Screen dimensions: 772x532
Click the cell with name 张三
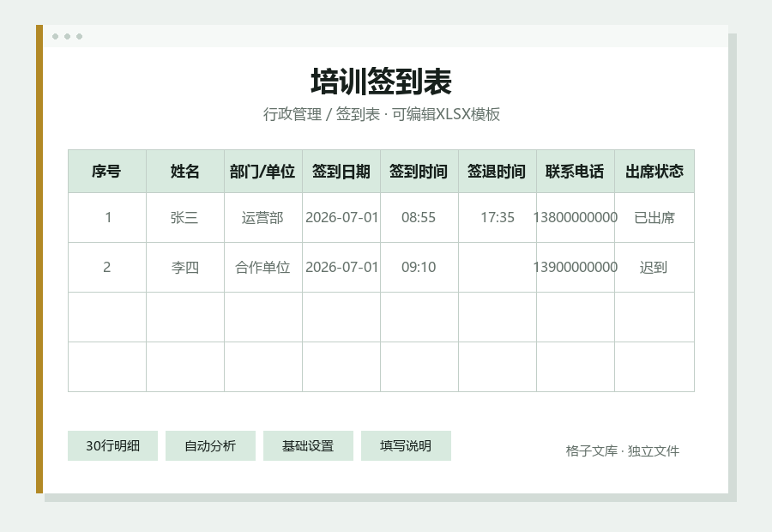[x=185, y=218]
